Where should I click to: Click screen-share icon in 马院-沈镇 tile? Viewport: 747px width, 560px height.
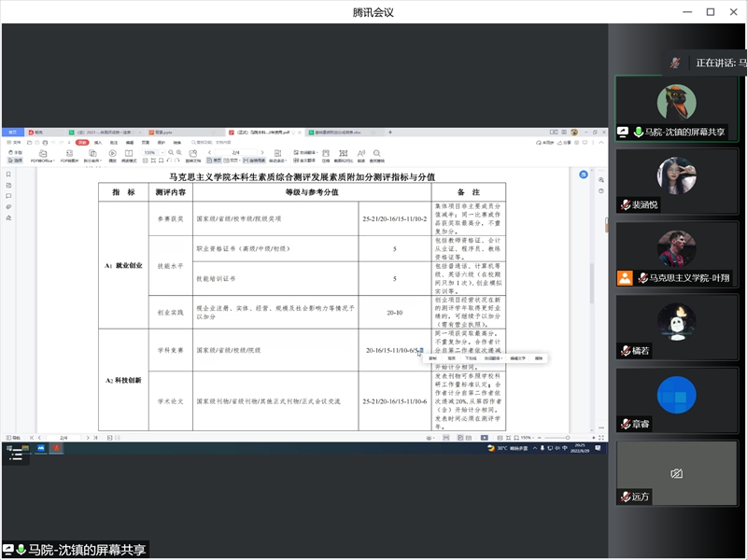pyautogui.click(x=624, y=133)
